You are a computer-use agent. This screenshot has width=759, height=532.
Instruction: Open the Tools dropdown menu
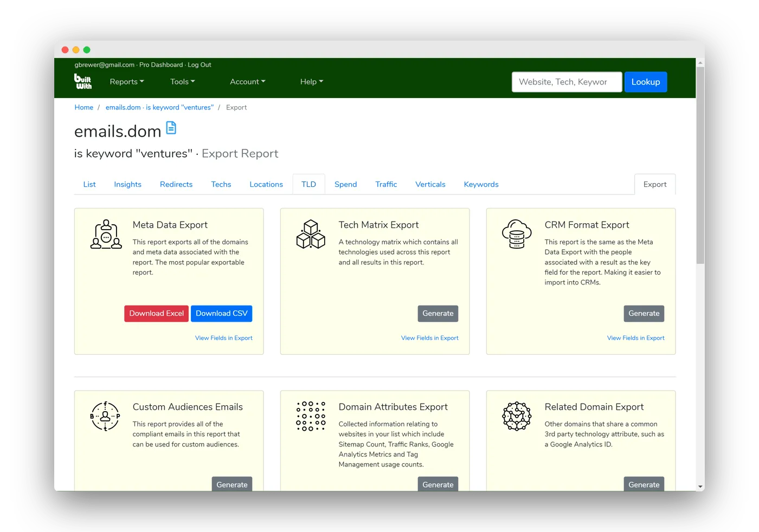click(x=182, y=82)
